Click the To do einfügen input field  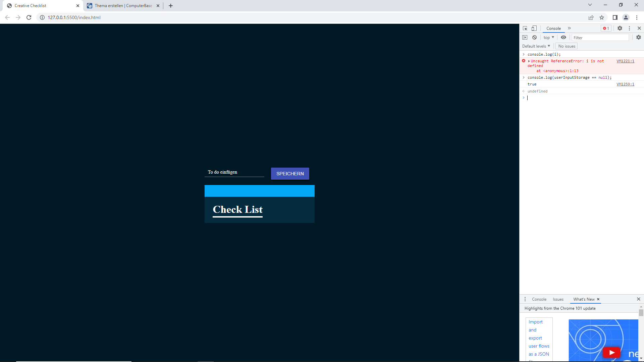coord(234,172)
